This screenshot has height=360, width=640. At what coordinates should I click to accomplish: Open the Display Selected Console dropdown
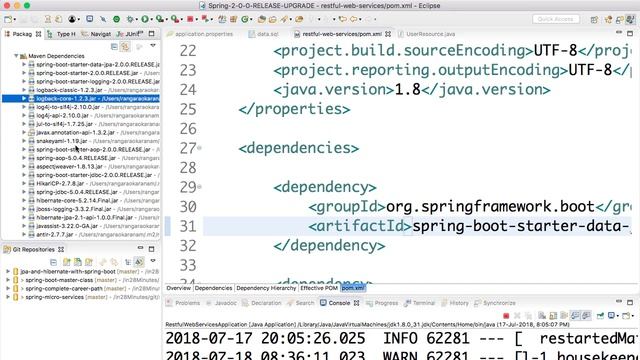(617, 316)
